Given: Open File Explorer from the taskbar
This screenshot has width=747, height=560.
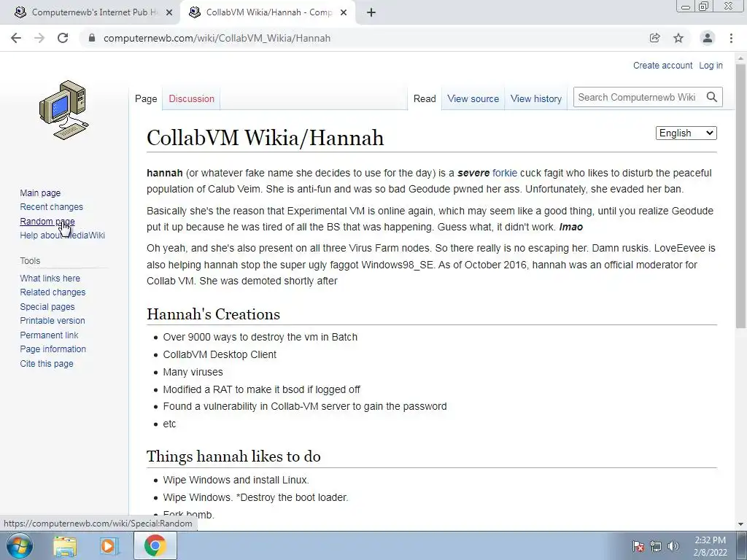Looking at the screenshot, I should [65, 545].
